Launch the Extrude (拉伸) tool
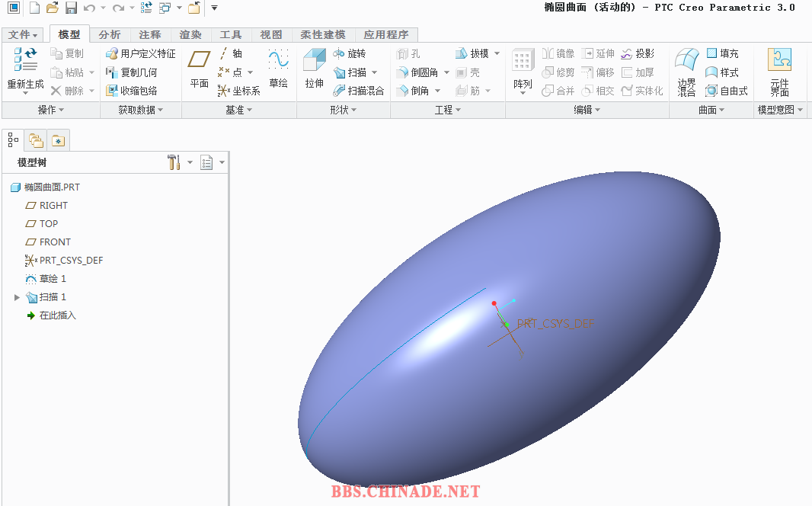 [315, 69]
